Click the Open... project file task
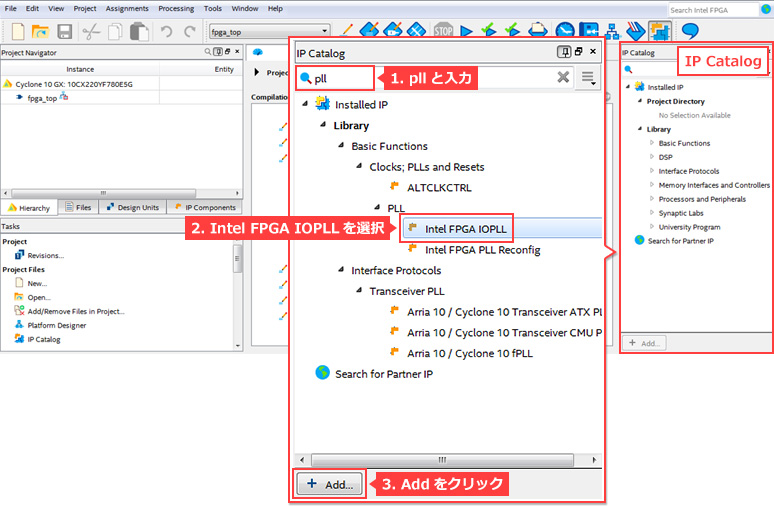Viewport: 774px width, 506px height. pos(39,297)
